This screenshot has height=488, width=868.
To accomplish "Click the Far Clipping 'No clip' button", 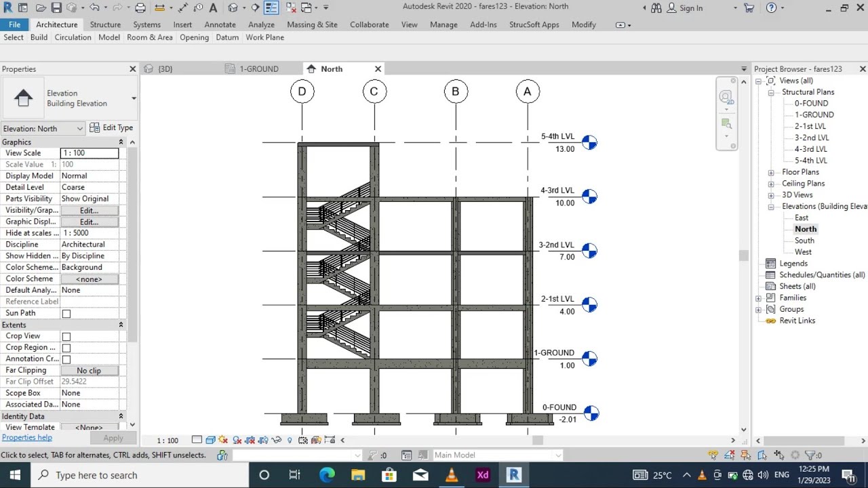I will coord(89,371).
